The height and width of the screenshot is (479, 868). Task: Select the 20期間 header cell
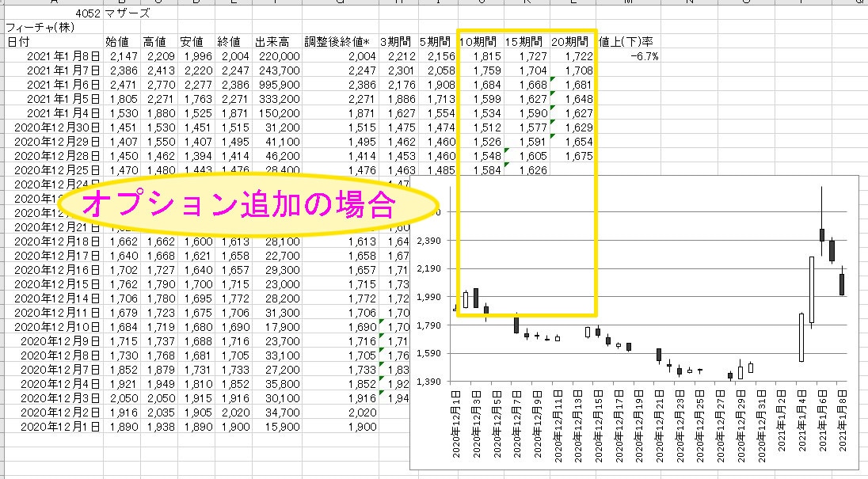[x=573, y=42]
